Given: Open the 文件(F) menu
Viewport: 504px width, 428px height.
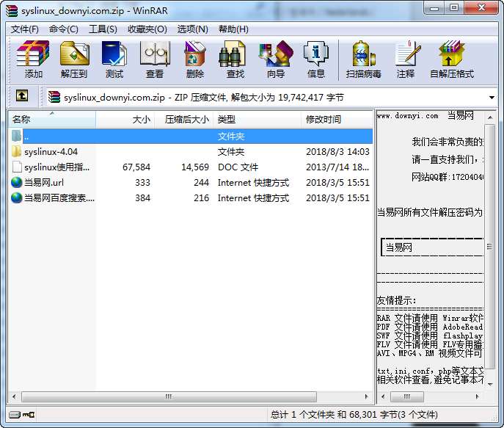Looking at the screenshot, I should (25, 29).
